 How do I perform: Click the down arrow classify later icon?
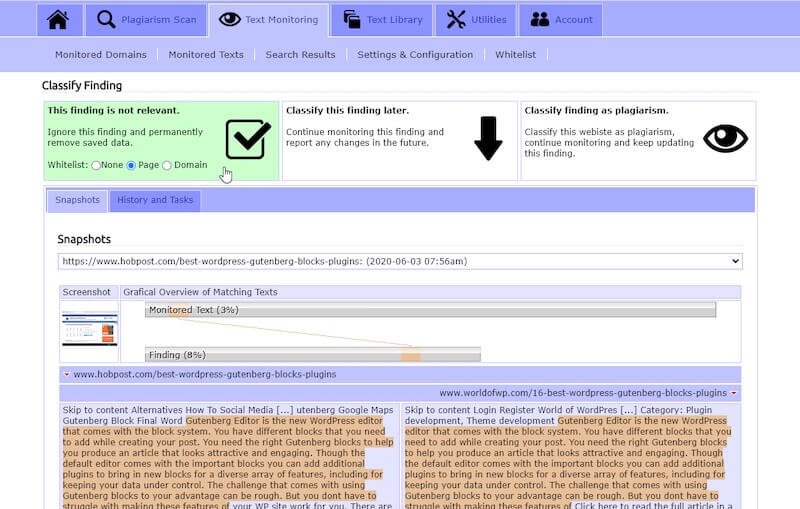click(488, 138)
